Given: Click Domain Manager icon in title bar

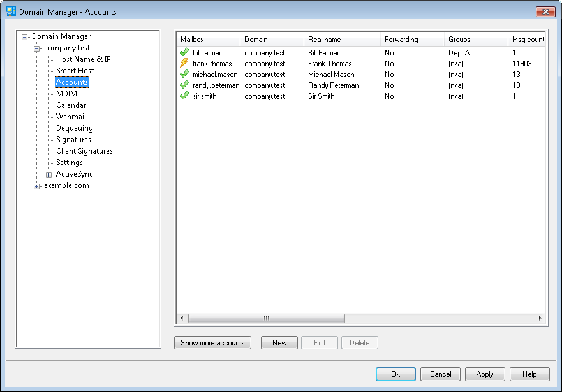Looking at the screenshot, I should pyautogui.click(x=11, y=11).
